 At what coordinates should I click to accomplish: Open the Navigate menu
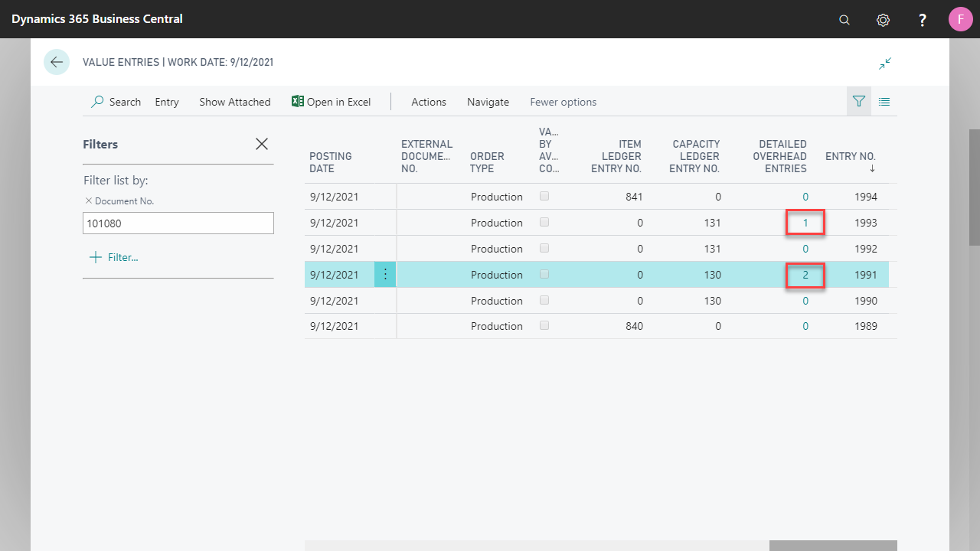point(488,102)
